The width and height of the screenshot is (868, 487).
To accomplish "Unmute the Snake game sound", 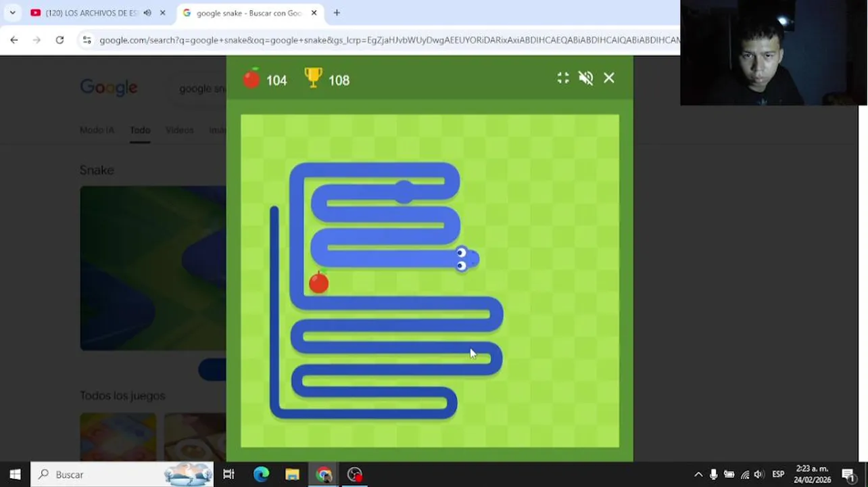I will tap(586, 78).
